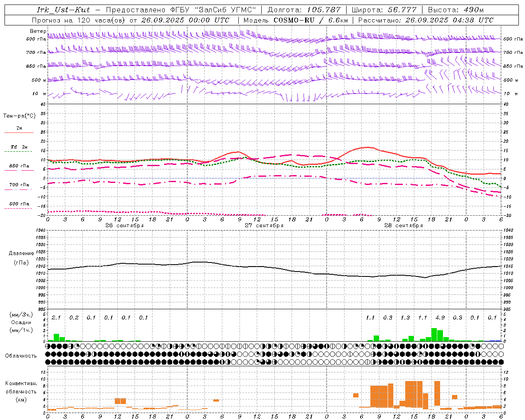
Task: Click the 2.1 precipitation total
Action: 56,317
